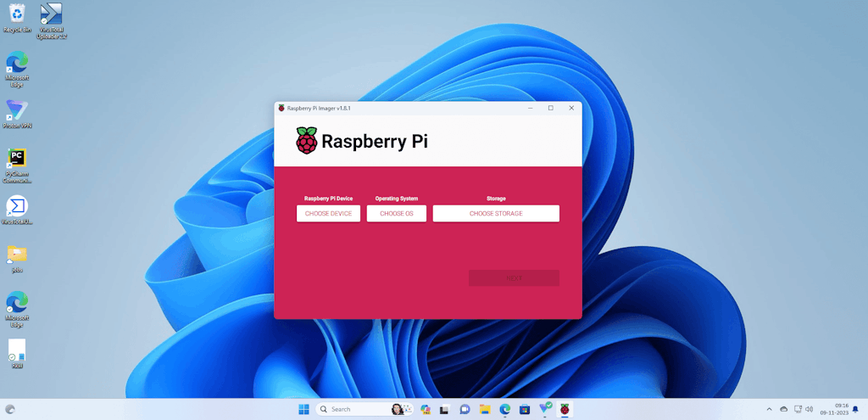Screen dimensions: 868x420
Task: Click the CHOOSE OS button
Action: coord(397,213)
